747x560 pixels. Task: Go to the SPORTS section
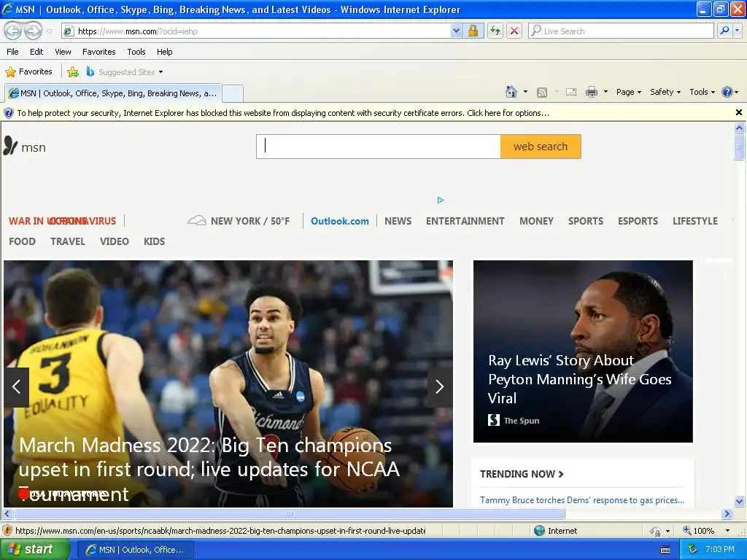point(586,221)
